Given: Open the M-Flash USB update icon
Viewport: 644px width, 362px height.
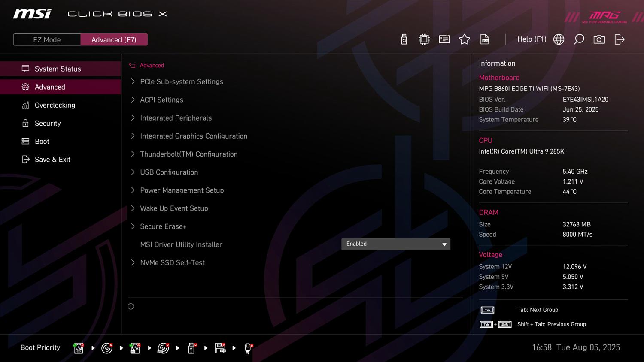Looking at the screenshot, I should tap(404, 39).
